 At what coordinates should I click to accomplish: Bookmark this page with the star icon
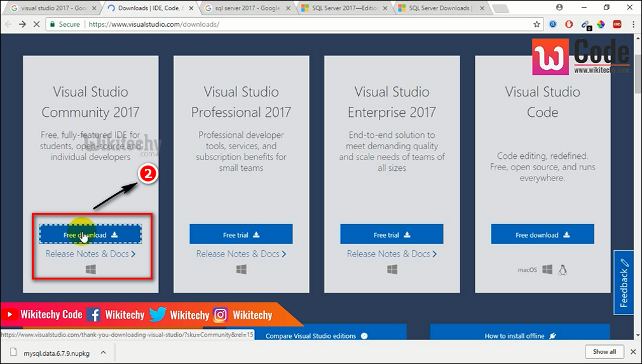click(x=537, y=24)
